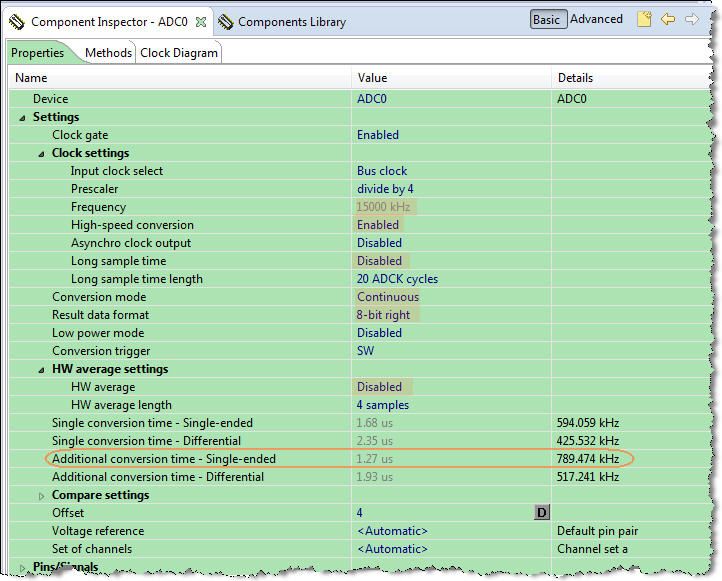
Task: Change High-speed conversion Enabled value
Action: [x=378, y=225]
